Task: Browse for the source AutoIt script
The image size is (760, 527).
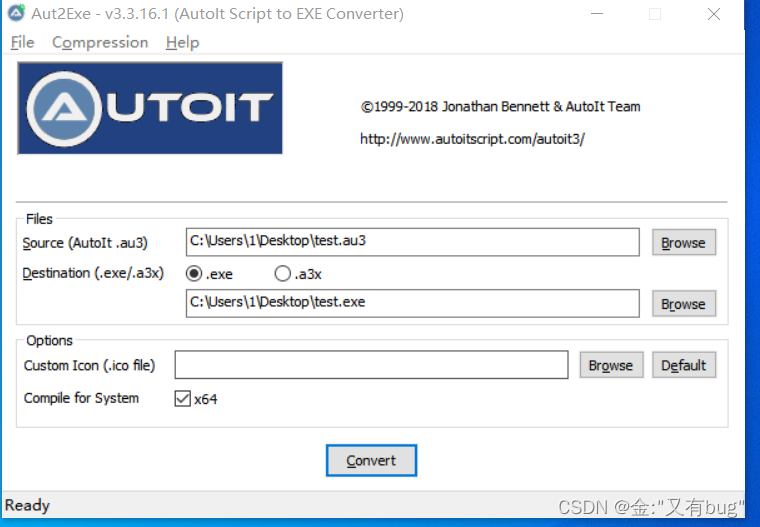Action: 683,242
